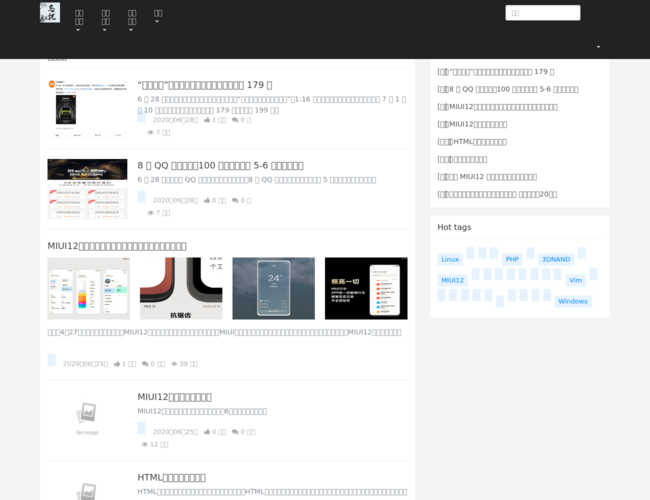Image resolution: width=650 pixels, height=500 pixels.
Task: Click the thumbs-up icon on the 179 post
Action: tap(208, 120)
